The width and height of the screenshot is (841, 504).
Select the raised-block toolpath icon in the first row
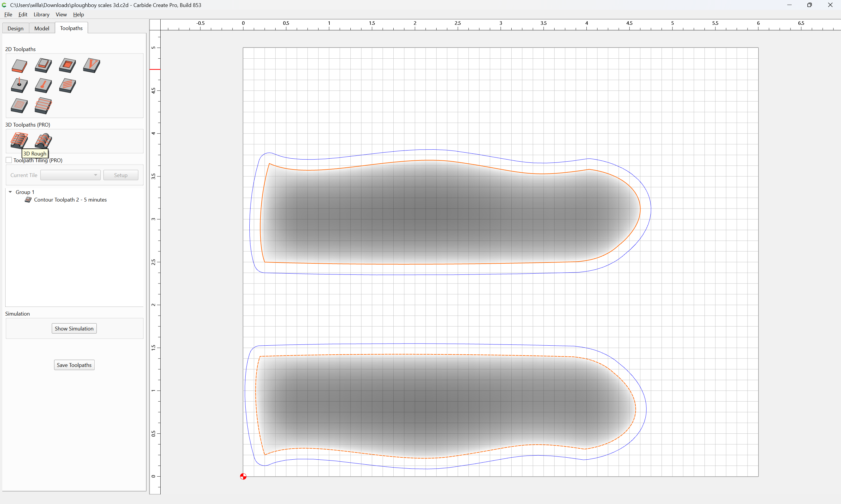pos(43,66)
